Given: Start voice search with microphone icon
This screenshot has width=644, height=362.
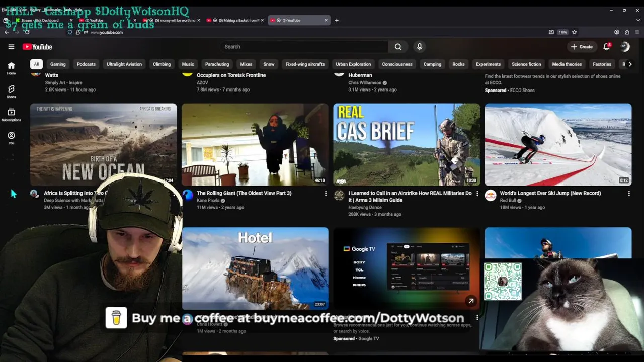Looking at the screenshot, I should tap(420, 47).
